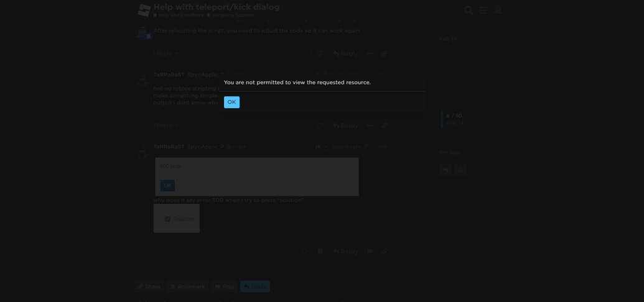Like the 500 error post

(305, 251)
